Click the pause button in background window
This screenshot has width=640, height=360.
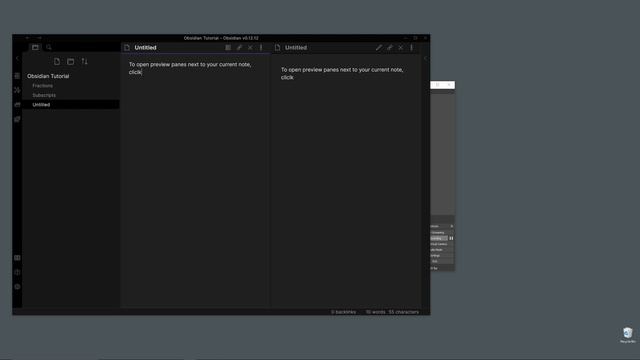[x=451, y=238]
